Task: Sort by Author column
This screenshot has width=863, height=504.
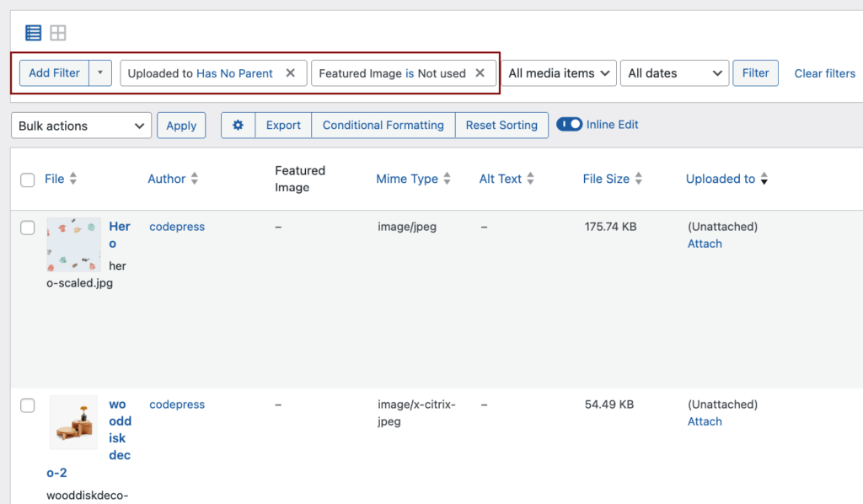Action: pos(195,179)
